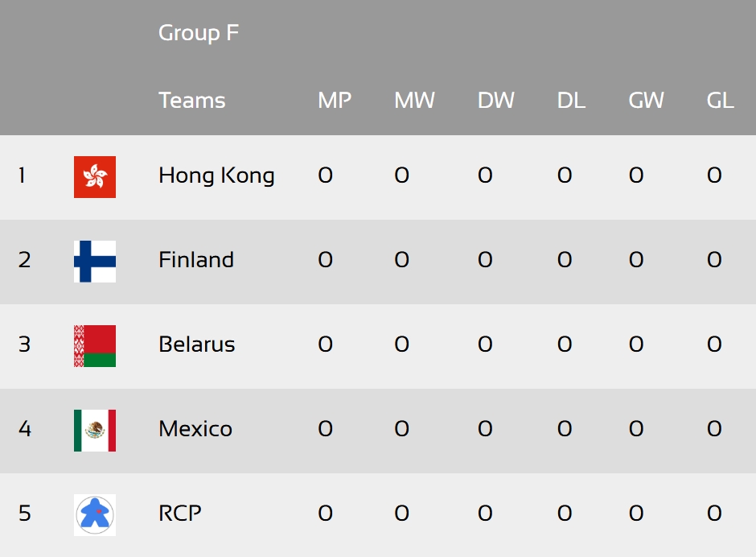Viewport: 756px width, 557px height.
Task: Click the Belarus flag icon
Action: [95, 345]
